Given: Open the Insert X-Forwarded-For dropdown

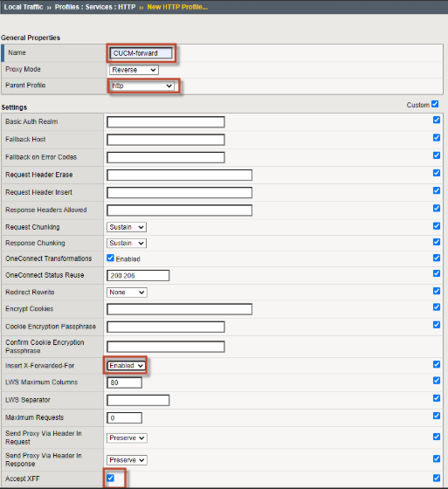Looking at the screenshot, I should click(x=126, y=366).
